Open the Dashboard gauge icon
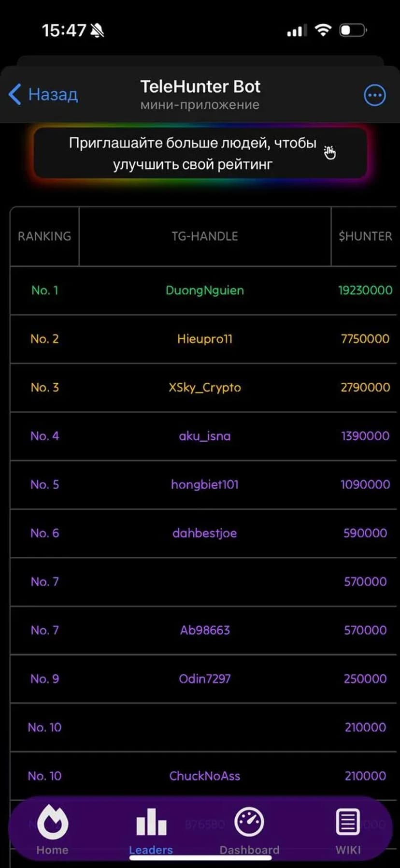400x868 pixels. coord(249,822)
